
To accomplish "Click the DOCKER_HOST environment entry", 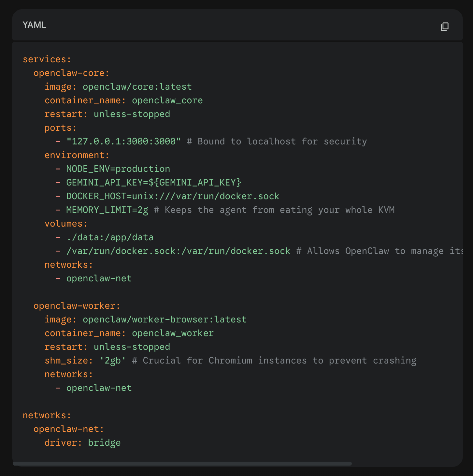I will coord(173,196).
